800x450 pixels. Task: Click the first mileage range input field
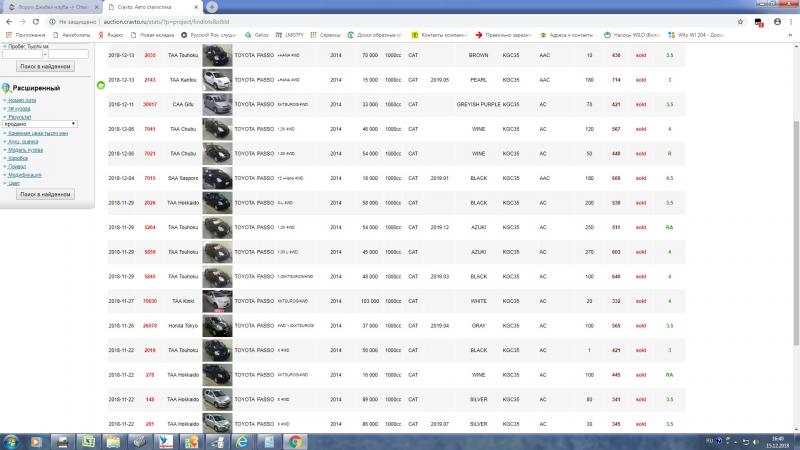22,54
